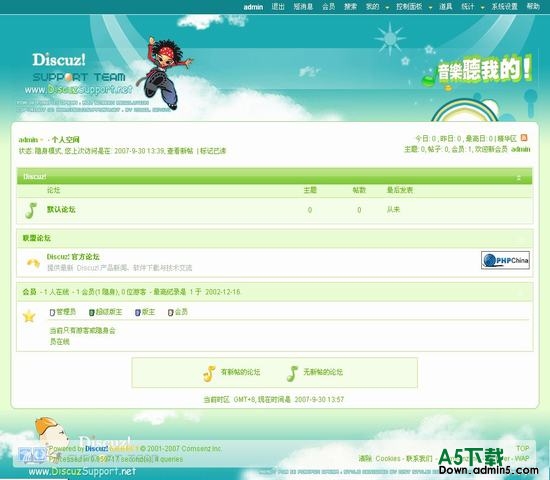The width and height of the screenshot is (550, 480).
Task: Click the Discuz! logo in header
Action: tap(59, 60)
